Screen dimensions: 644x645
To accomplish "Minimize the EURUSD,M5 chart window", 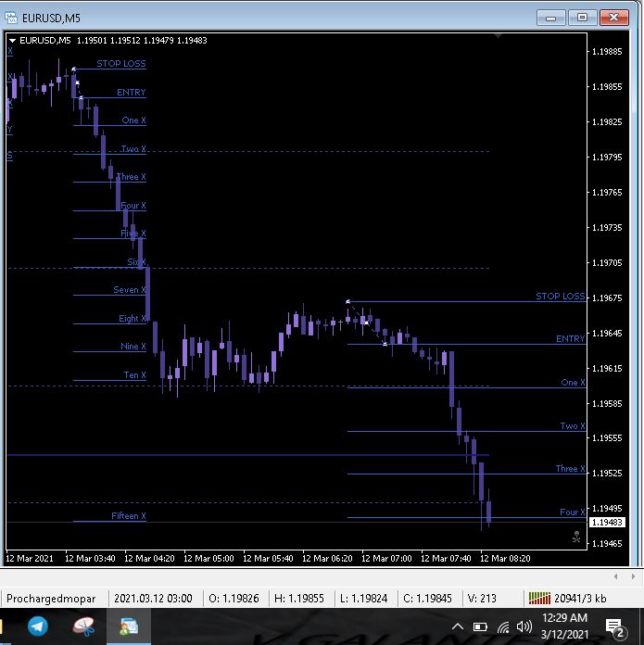I will click(551, 19).
